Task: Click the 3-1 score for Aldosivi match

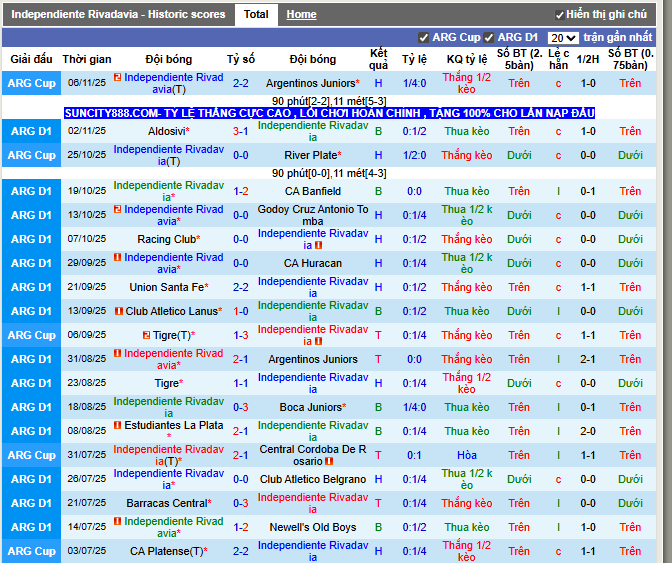Action: click(x=240, y=131)
